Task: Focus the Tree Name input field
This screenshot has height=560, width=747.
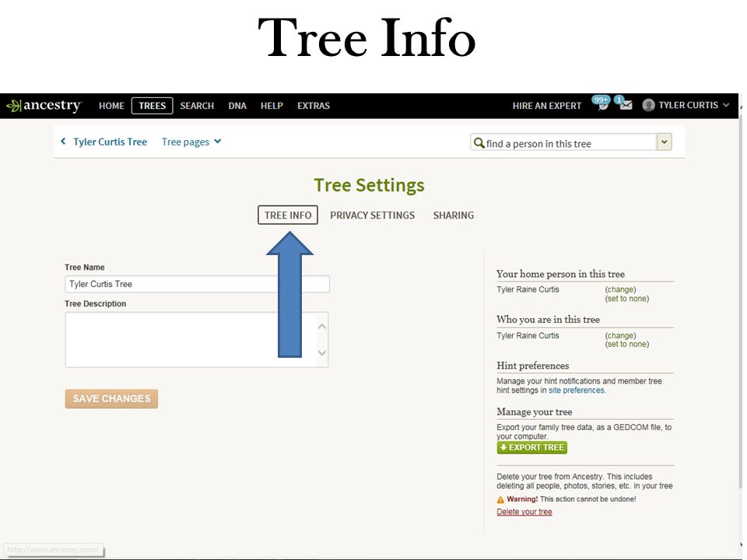Action: 197,285
